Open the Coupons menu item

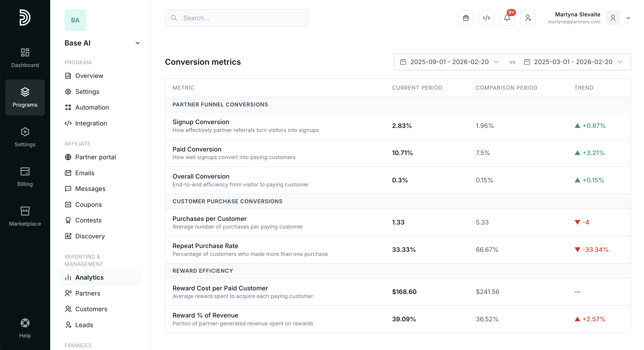pos(88,205)
